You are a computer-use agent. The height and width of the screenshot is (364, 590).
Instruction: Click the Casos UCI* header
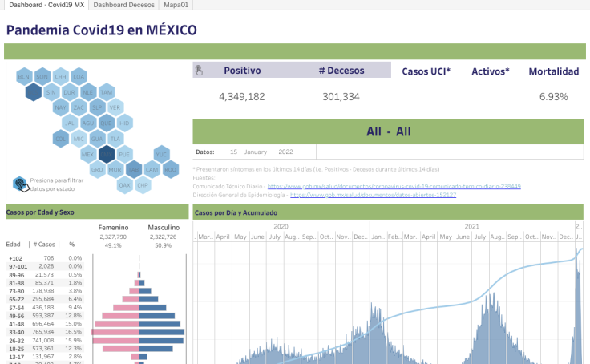(426, 71)
